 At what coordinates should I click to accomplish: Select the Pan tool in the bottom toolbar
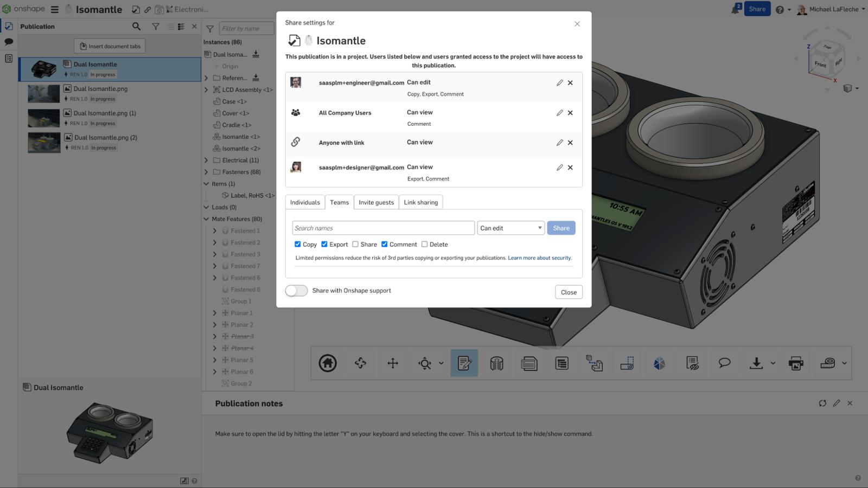393,363
